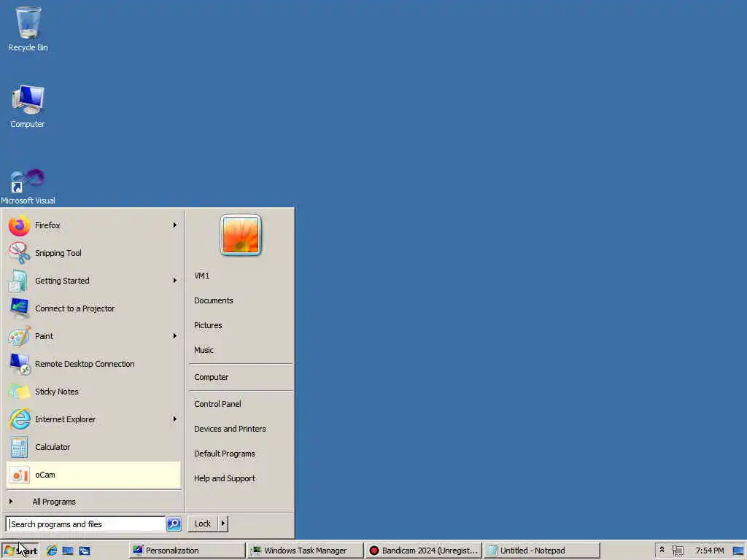This screenshot has height=560, width=747.
Task: Click the 7:54 PM clock
Action: click(709, 551)
